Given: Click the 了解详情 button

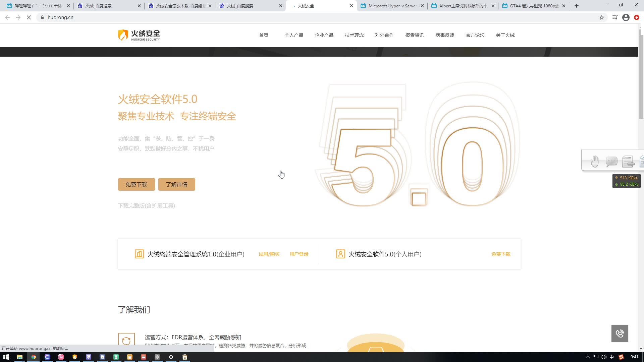Looking at the screenshot, I should click(x=177, y=184).
